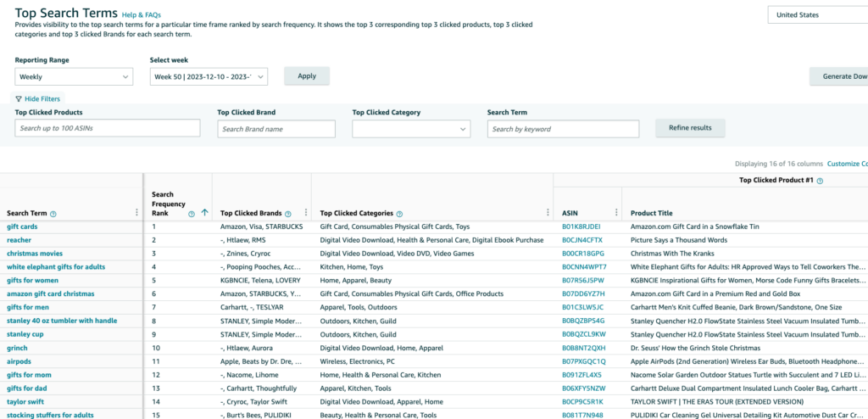Image resolution: width=868 pixels, height=419 pixels.
Task: Open the Top Clicked Categories column options menu
Action: pyautogui.click(x=548, y=213)
